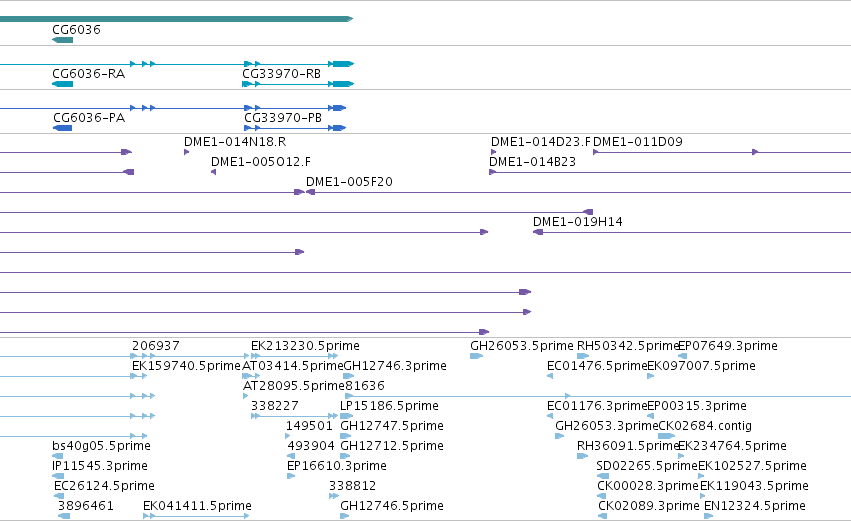
Task: Click the GH12746.5prime EST label
Action: pyautogui.click(x=392, y=506)
